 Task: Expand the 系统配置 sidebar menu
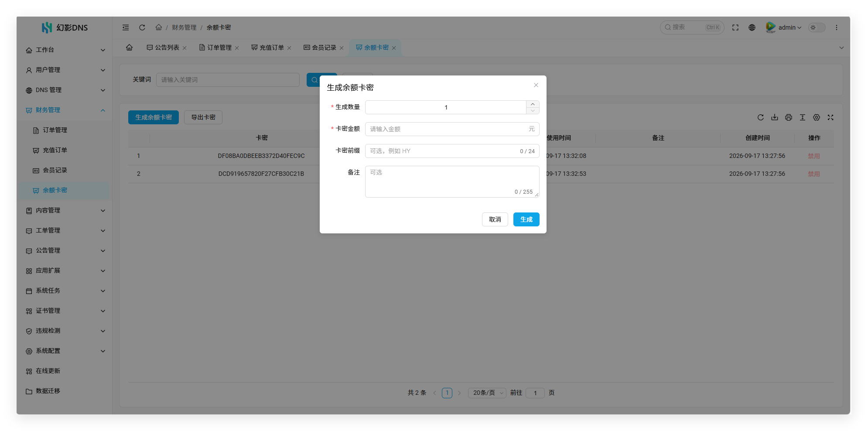[65, 351]
